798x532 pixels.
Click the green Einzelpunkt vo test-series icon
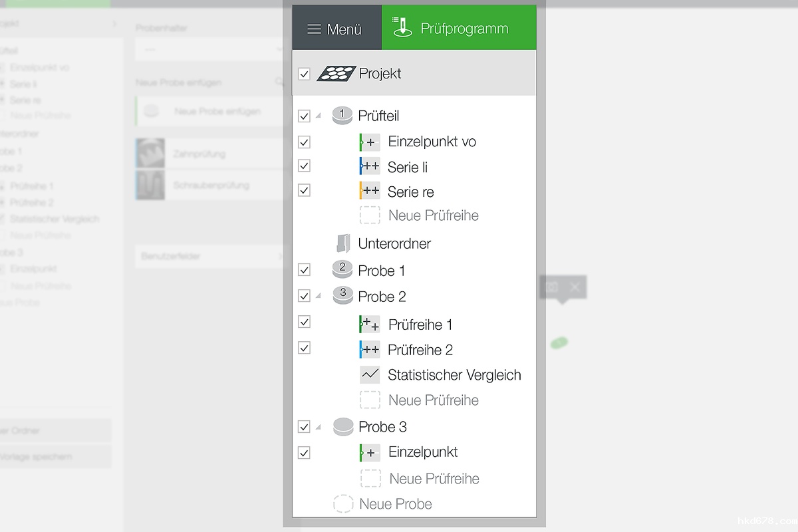370,142
